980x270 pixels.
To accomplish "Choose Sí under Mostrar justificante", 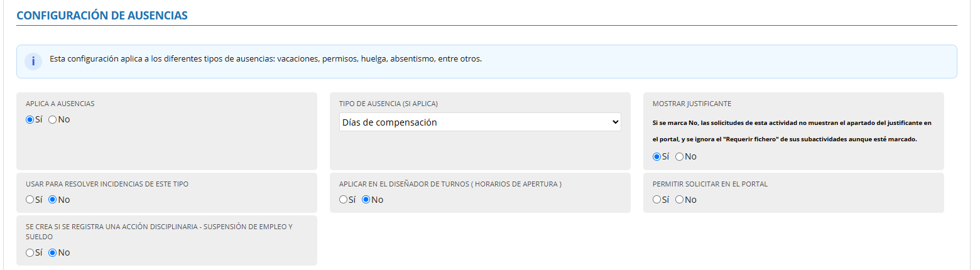I will 657,157.
